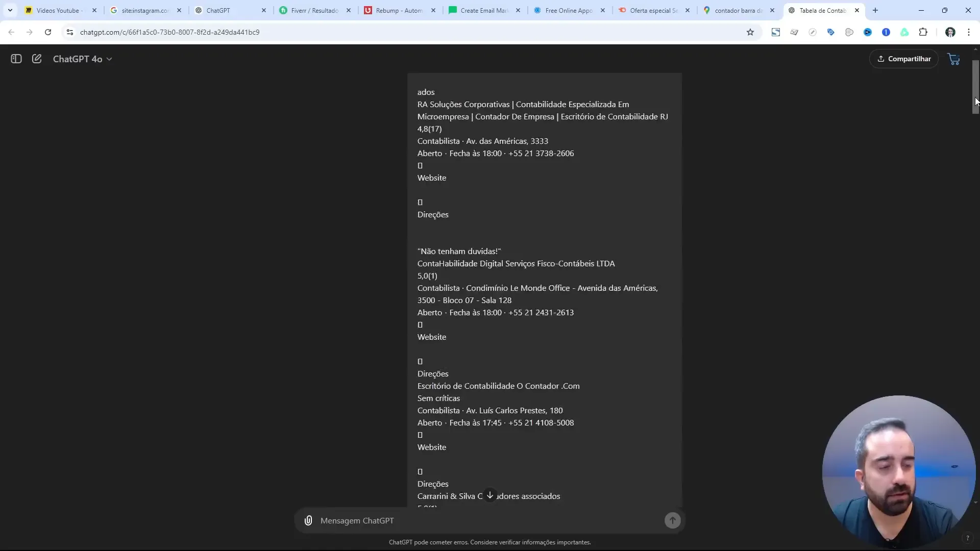
Task: Click the Compartilhar share button
Action: click(903, 59)
